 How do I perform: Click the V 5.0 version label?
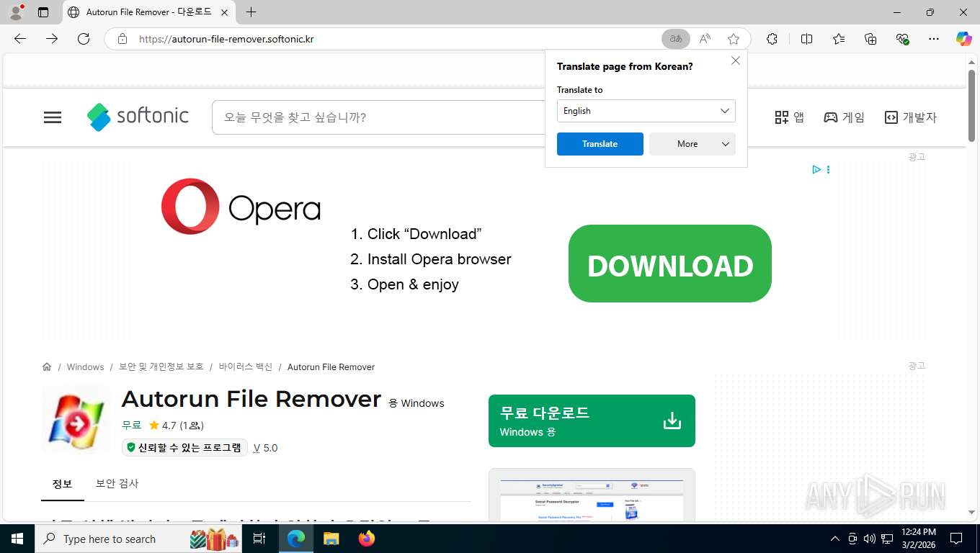pyautogui.click(x=265, y=448)
